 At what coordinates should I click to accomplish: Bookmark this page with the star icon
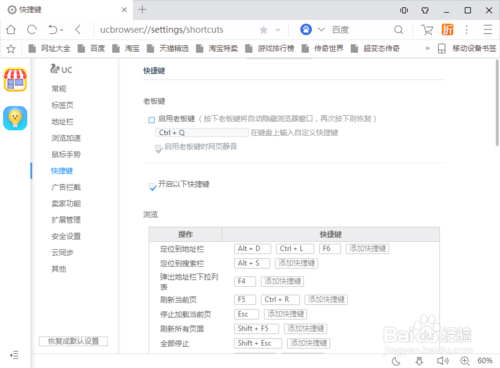pos(264,30)
